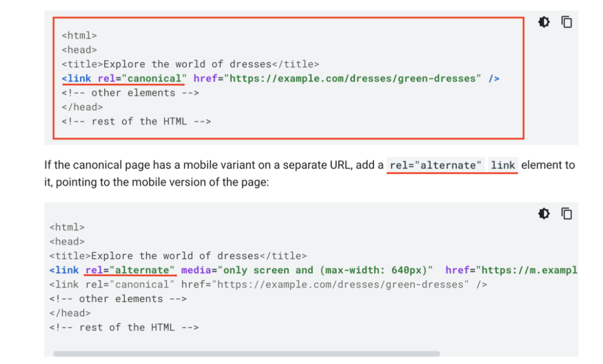The image size is (603, 364).
Task: Click the title line in second code block
Action: [178, 256]
